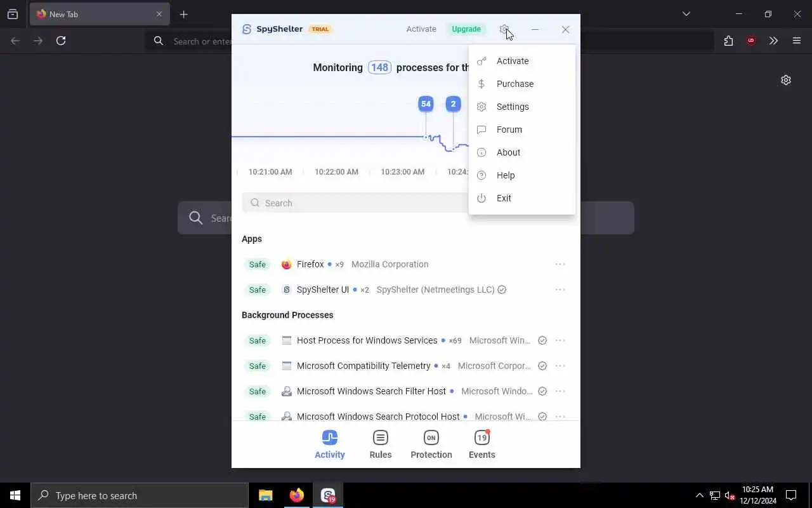812x508 pixels.
Task: Switch to the Activity tab
Action: pos(330,444)
